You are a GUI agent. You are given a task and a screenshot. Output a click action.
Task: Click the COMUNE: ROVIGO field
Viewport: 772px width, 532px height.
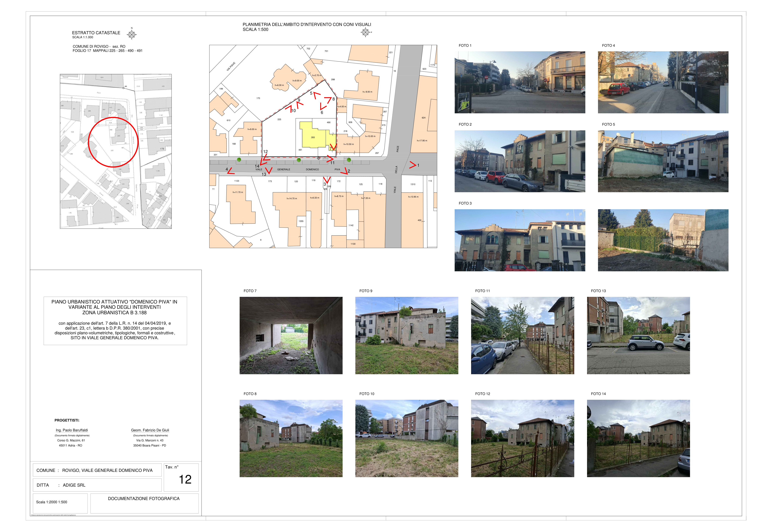[x=97, y=470]
